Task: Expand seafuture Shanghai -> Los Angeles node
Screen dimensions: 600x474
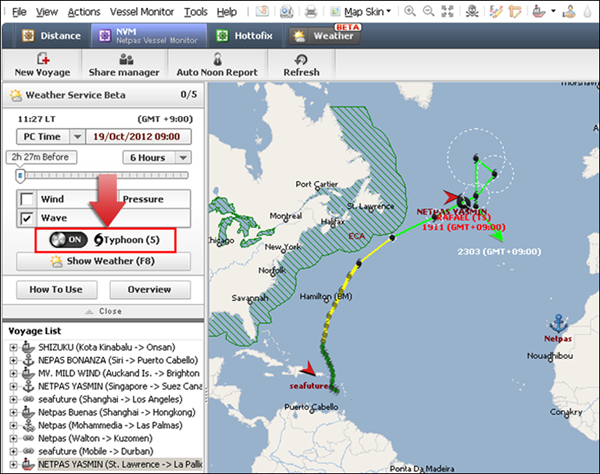Action: coord(13,399)
